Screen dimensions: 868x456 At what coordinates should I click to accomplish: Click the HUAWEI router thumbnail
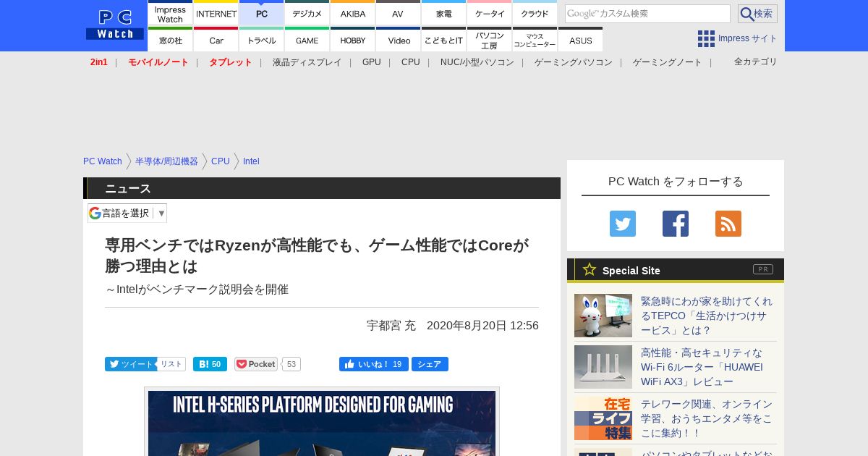603,367
